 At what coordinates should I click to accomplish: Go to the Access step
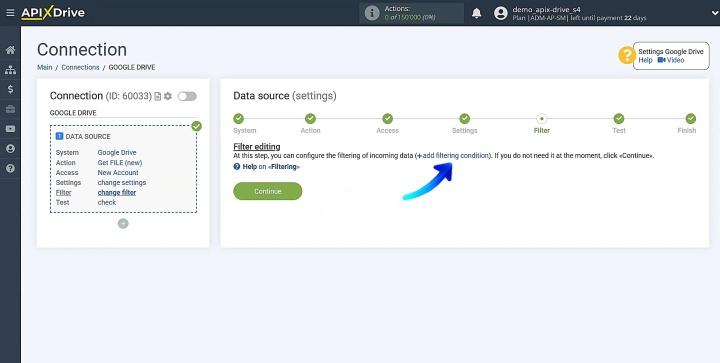[x=388, y=118]
